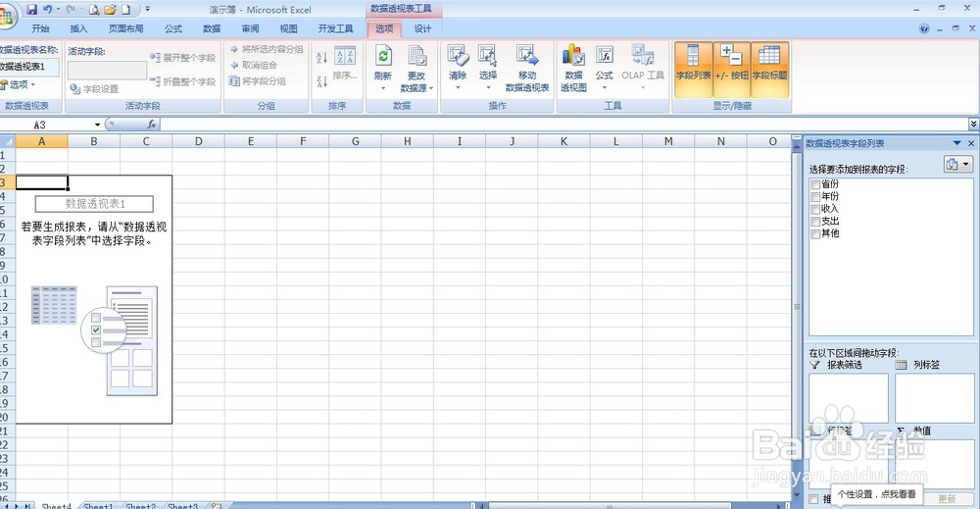Switch to the Sheet1 worksheet tab

tap(98, 505)
